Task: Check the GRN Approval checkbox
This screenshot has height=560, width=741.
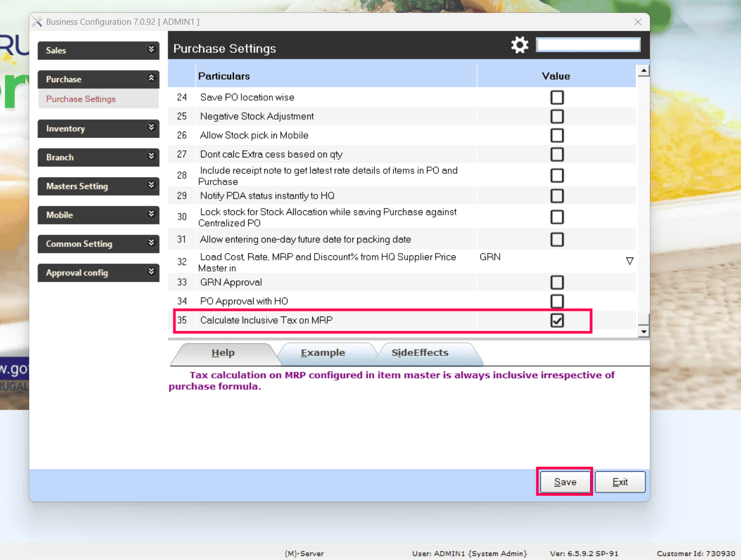Action: coord(557,282)
